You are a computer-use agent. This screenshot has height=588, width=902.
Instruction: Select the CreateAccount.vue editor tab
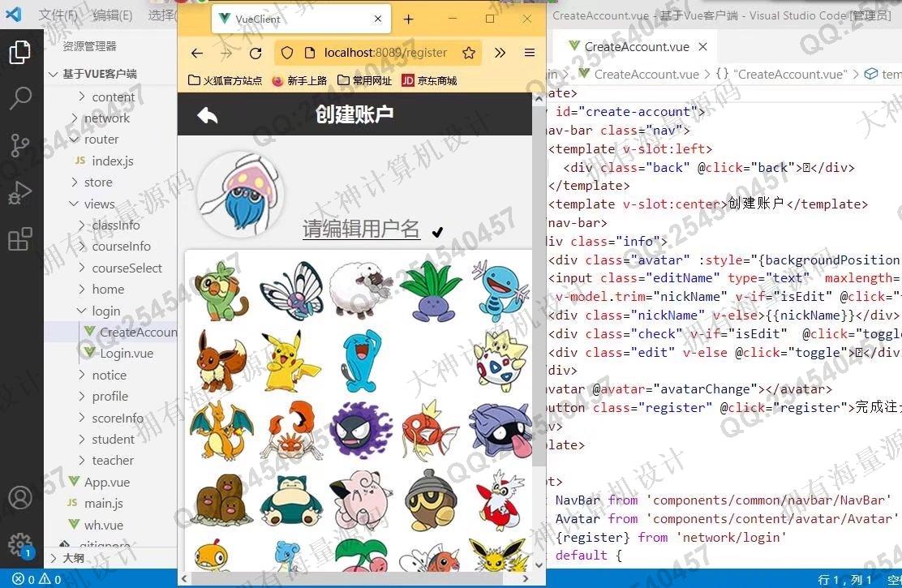(635, 46)
